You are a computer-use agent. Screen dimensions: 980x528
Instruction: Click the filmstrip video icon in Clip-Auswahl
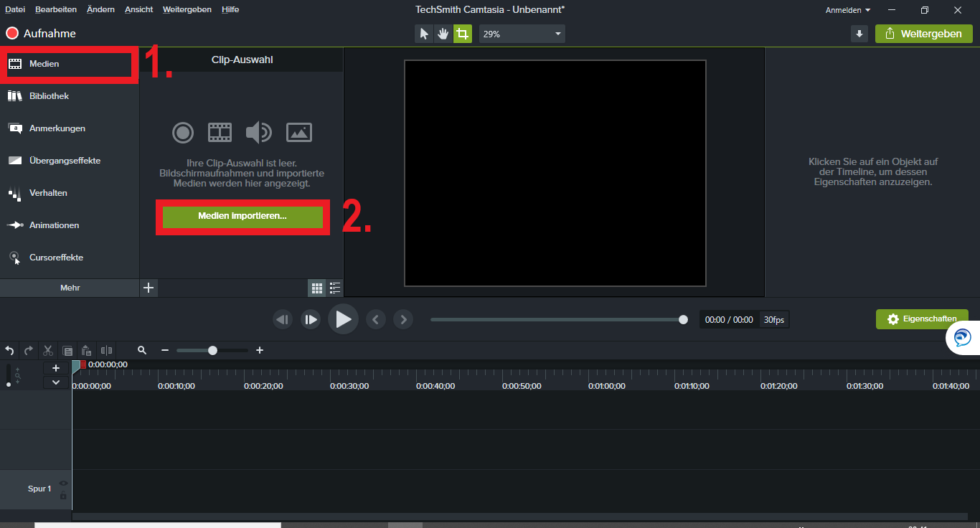click(220, 132)
